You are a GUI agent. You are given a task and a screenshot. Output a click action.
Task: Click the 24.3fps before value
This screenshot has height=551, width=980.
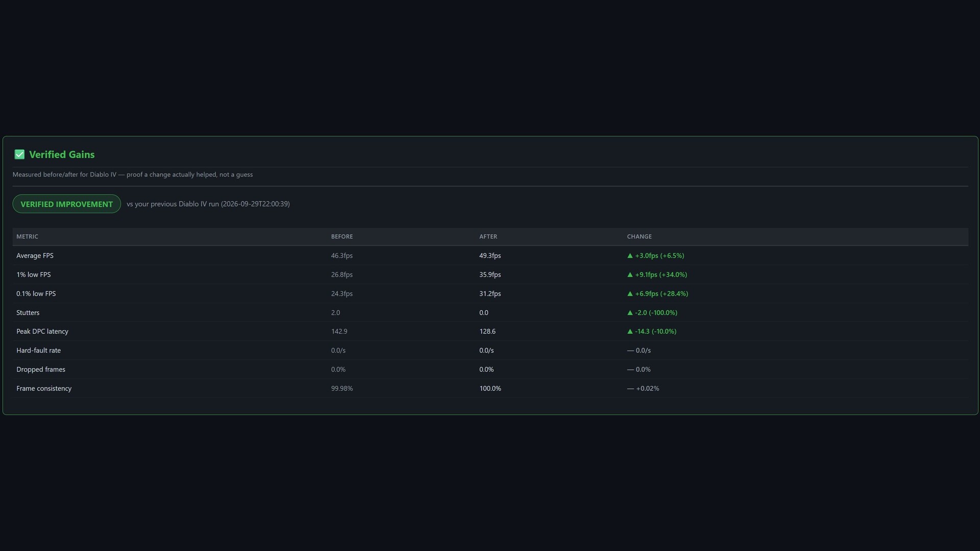click(342, 294)
